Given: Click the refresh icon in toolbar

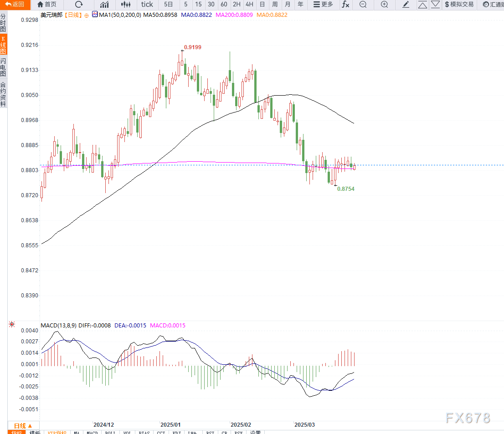Looking at the screenshot, I should click(x=79, y=5).
